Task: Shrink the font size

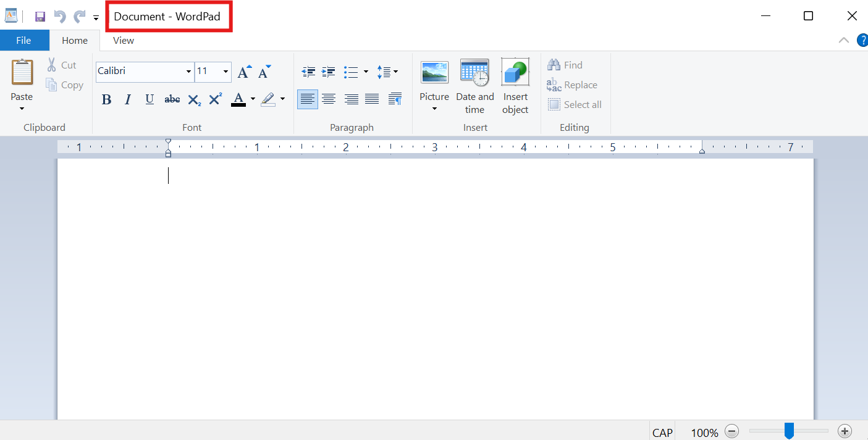Action: [x=264, y=72]
